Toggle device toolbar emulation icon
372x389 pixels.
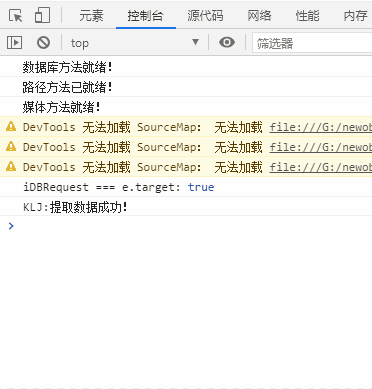42,15
